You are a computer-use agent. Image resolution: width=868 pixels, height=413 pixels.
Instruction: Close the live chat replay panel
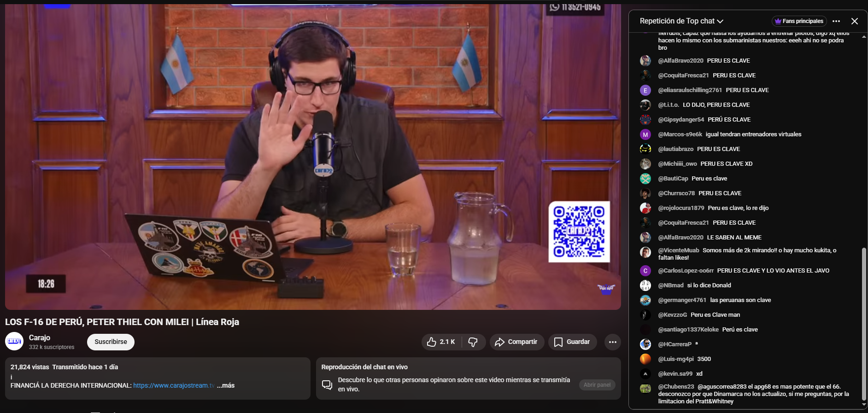pyautogui.click(x=855, y=21)
